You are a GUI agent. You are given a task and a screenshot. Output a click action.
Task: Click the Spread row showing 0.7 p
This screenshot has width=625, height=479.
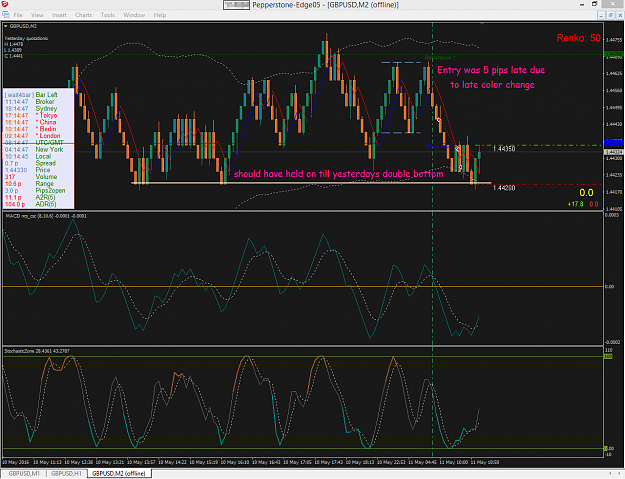(30, 163)
